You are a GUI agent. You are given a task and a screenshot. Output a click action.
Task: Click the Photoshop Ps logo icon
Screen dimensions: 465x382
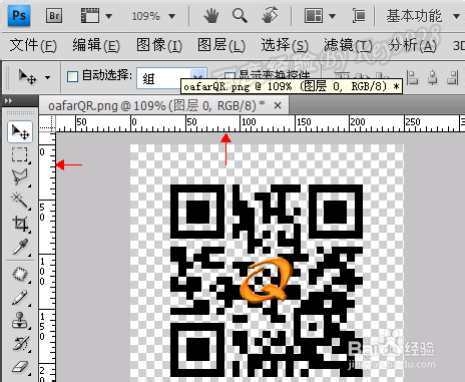click(19, 16)
